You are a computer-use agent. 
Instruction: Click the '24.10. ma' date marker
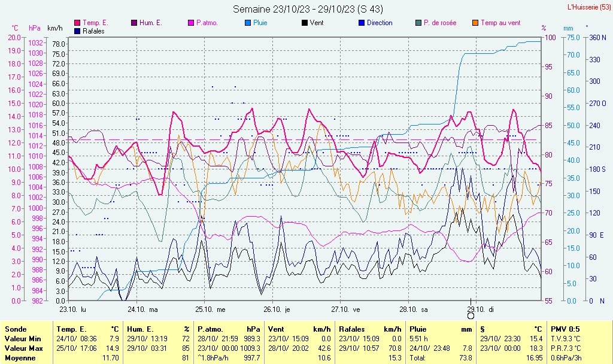tap(142, 310)
